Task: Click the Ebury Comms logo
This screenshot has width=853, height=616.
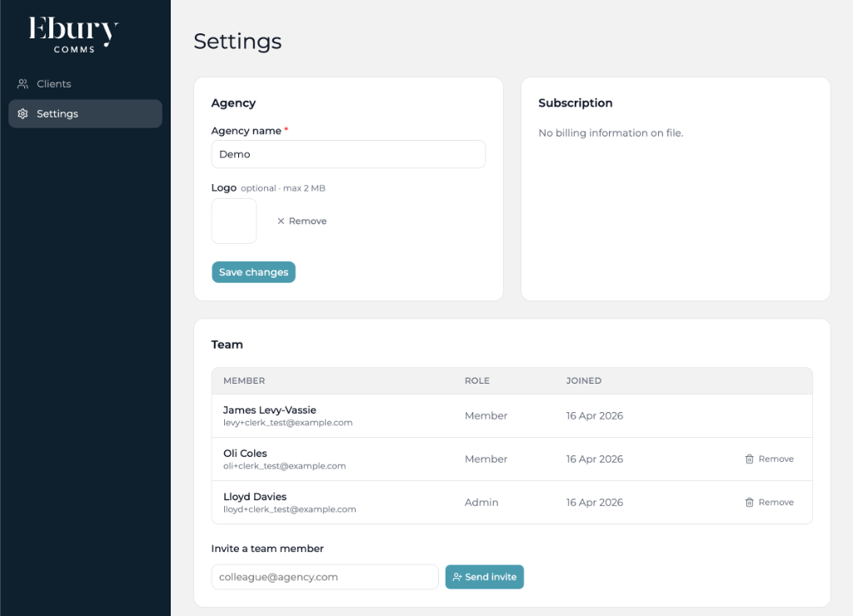Action: [73, 34]
